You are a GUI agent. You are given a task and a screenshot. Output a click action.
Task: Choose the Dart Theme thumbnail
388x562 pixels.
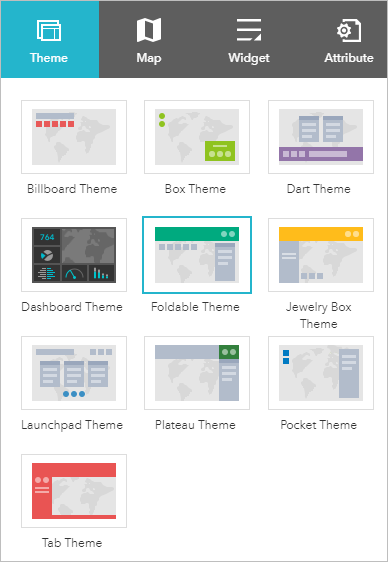(321, 137)
